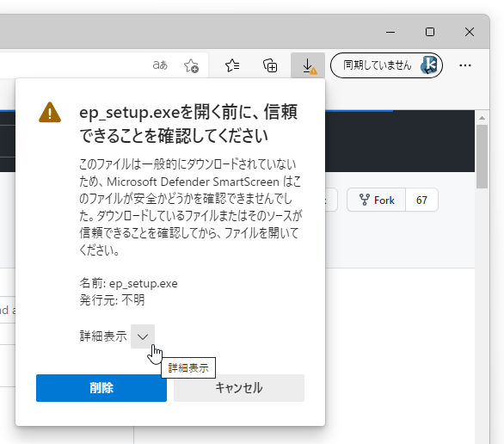Click the warning triangle icon in dialog
Screen dimensions: 504x444
coord(50,113)
